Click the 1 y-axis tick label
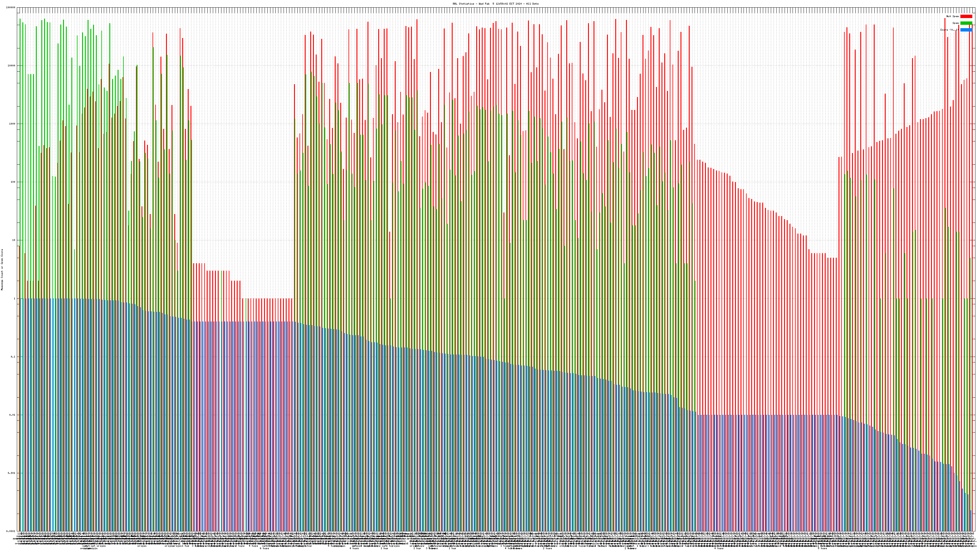 pyautogui.click(x=15, y=298)
